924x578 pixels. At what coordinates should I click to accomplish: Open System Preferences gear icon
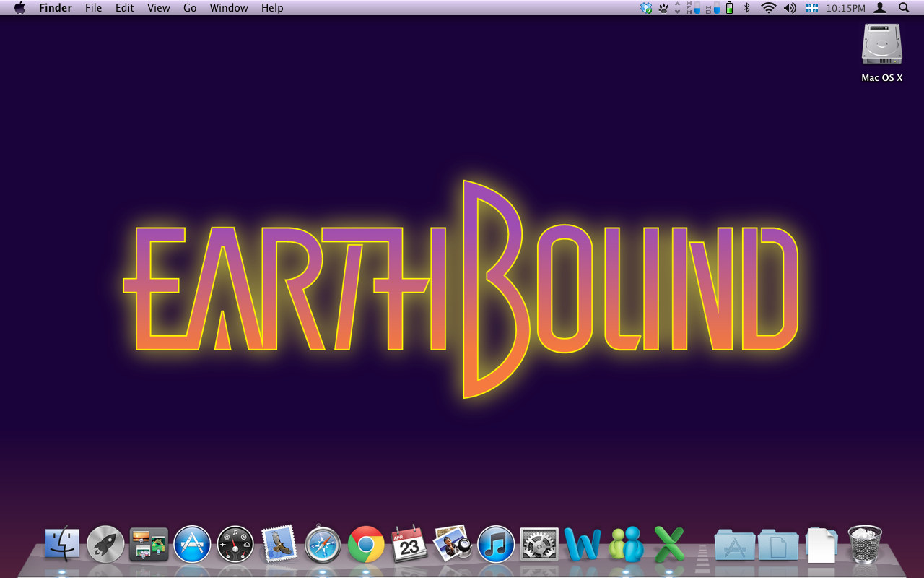coord(539,544)
